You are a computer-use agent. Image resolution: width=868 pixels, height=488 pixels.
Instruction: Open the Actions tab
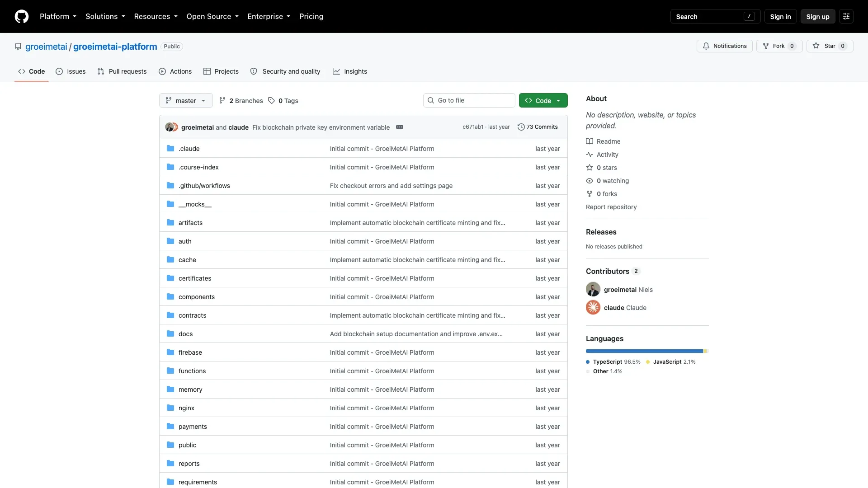[x=175, y=71]
